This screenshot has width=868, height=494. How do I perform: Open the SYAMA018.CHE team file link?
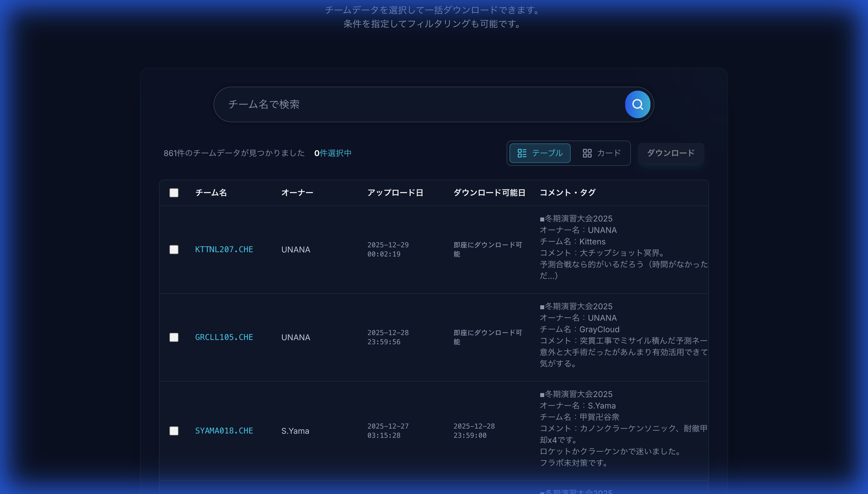(x=224, y=430)
